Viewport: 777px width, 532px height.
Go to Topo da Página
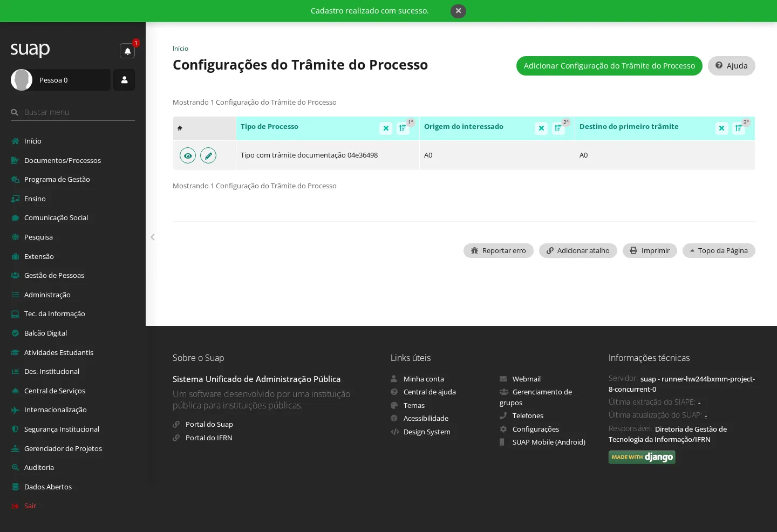[719, 250]
